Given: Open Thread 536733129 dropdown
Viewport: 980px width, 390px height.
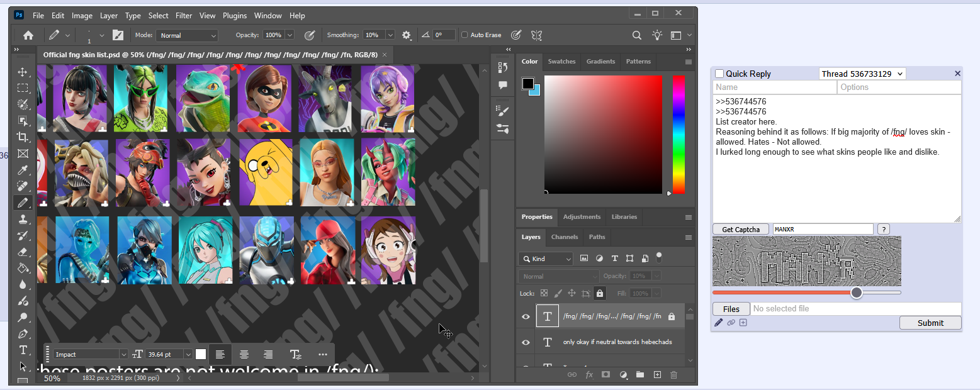Looking at the screenshot, I should point(862,74).
